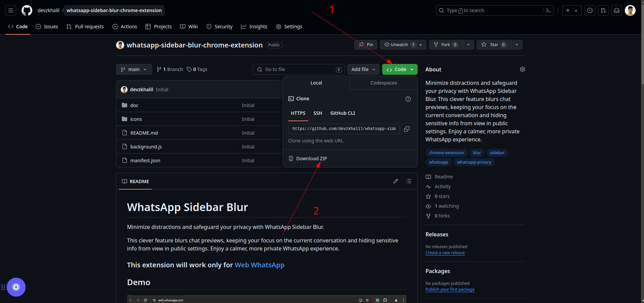Open manifest.json file

coord(145,161)
